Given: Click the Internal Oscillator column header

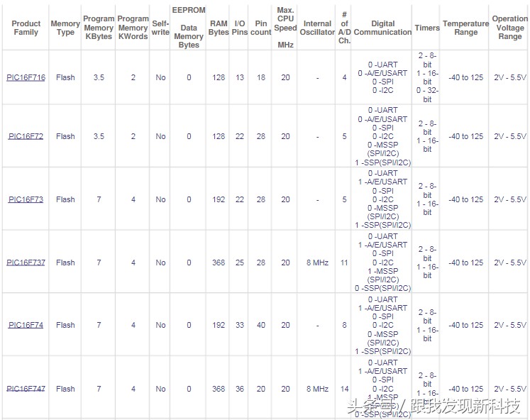Looking at the screenshot, I should (317, 28).
